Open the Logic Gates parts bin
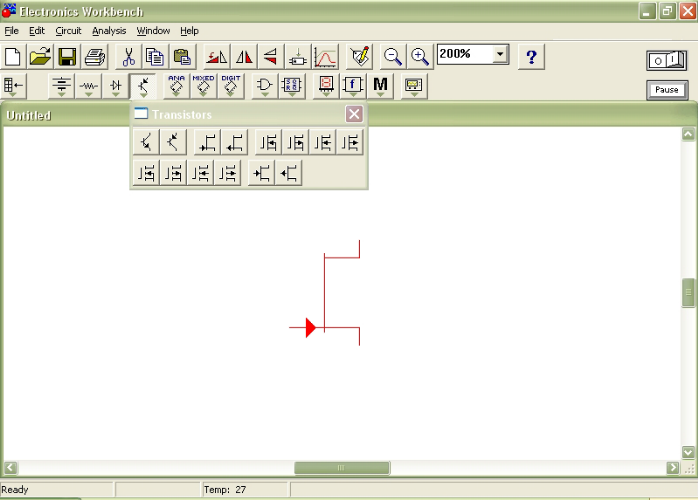Screen dimensions: 698x500 point(264,85)
